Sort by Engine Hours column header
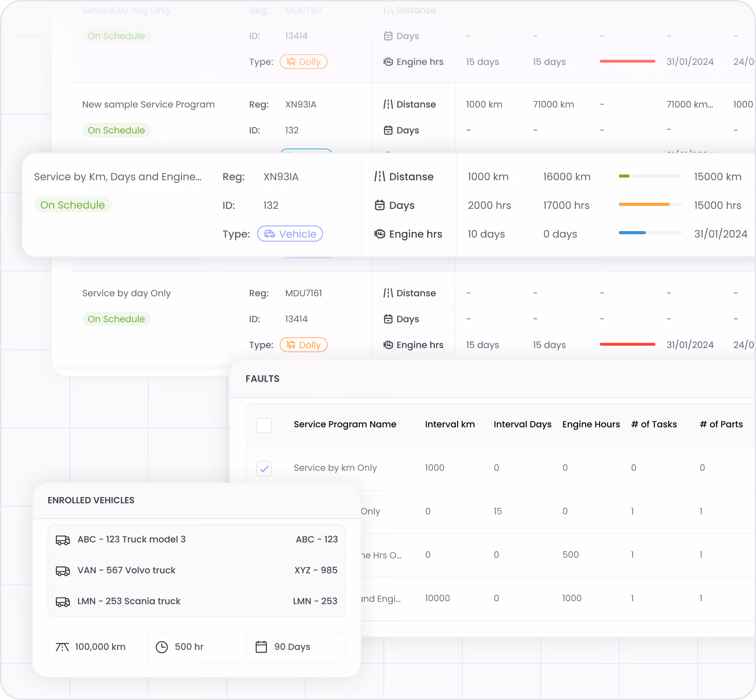This screenshot has height=700, width=756. [x=591, y=424]
